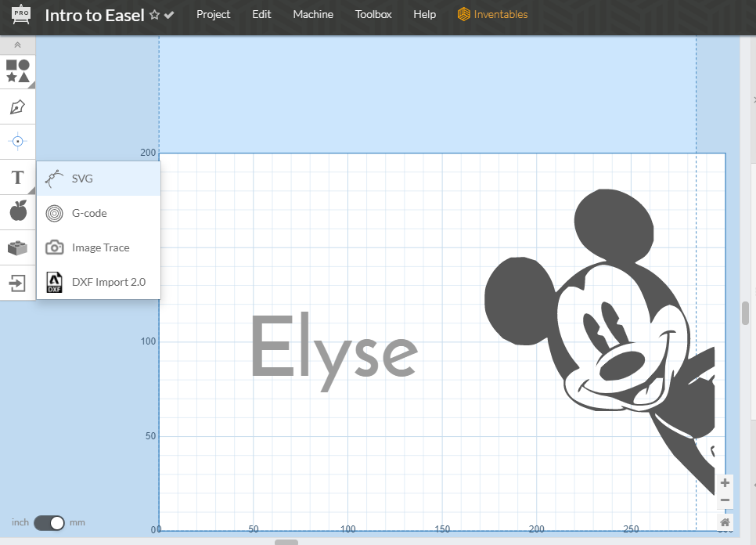Open the Help menu
756x545 pixels.
click(424, 14)
